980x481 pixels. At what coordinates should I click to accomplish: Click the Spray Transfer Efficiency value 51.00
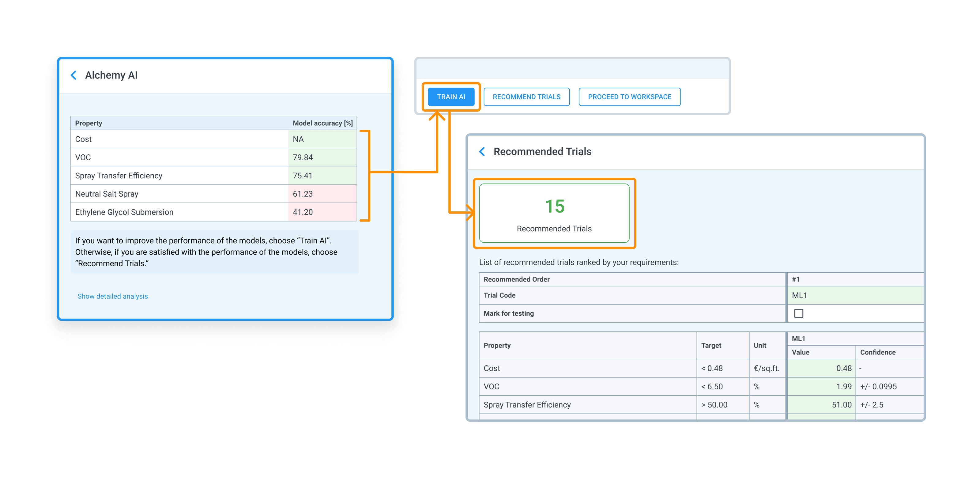(x=821, y=405)
